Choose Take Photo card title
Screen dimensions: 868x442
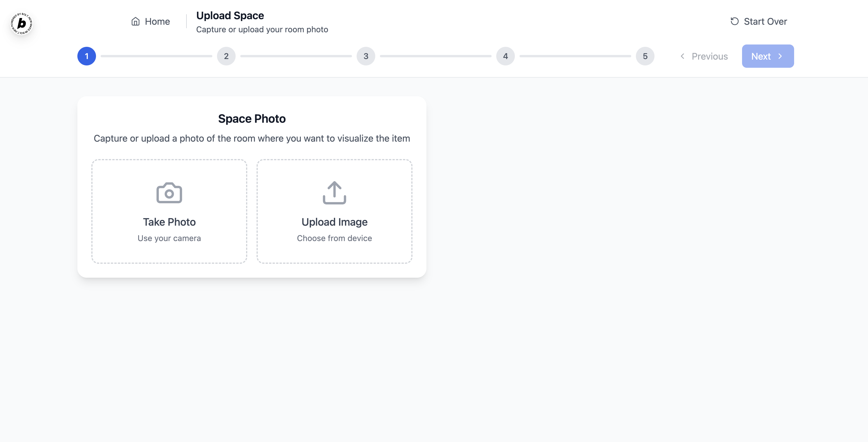coord(169,222)
